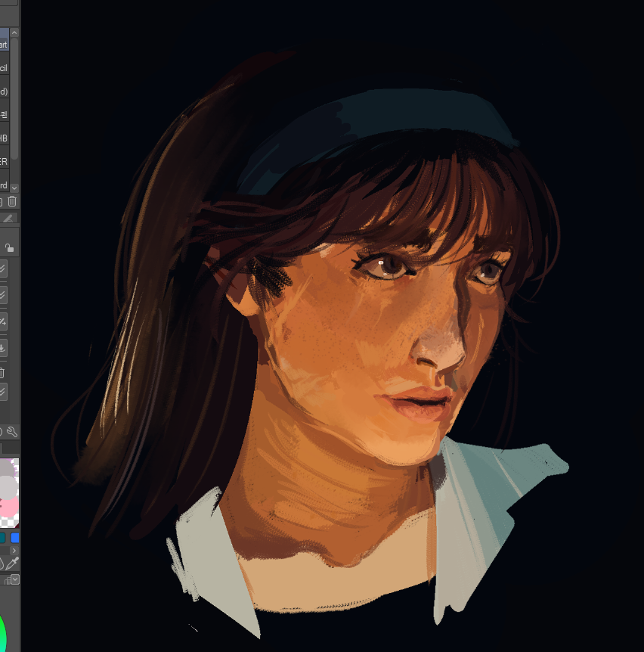Select the eyedropper icon

(12, 564)
